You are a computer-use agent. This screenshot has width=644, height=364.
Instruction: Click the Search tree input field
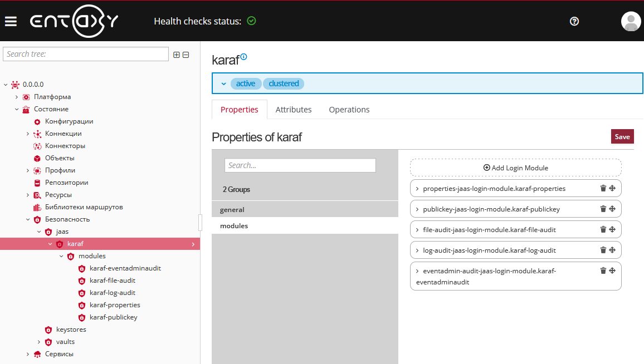(86, 54)
